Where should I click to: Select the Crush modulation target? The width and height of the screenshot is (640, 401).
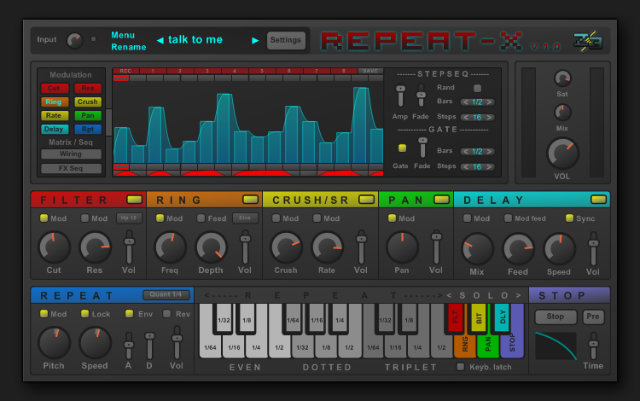click(x=88, y=102)
